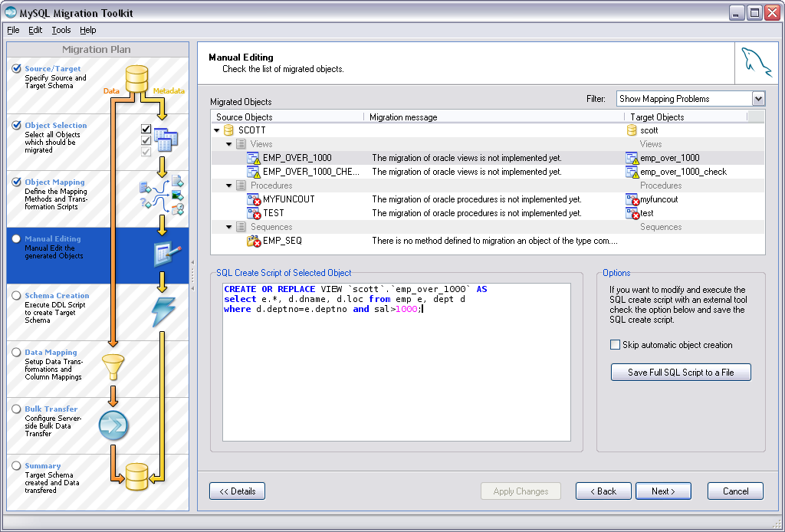Click Save Full SQL Script to a File
This screenshot has width=785, height=532.
[x=681, y=373]
